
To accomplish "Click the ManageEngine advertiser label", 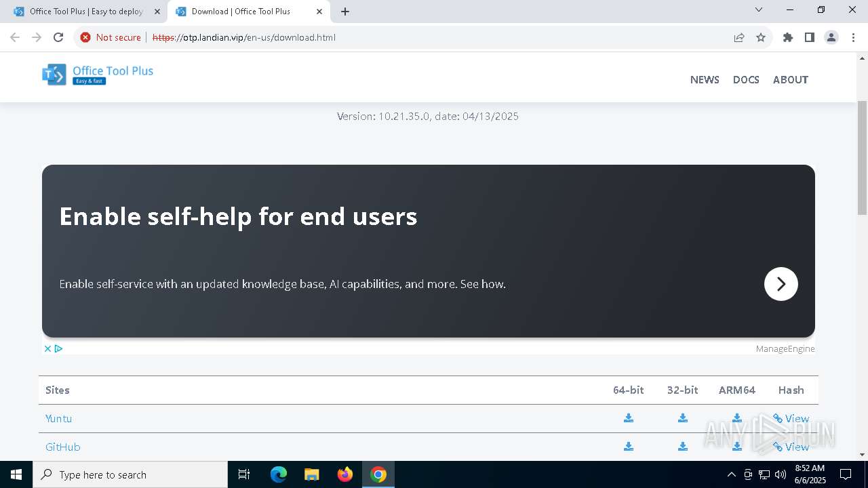I will point(785,348).
